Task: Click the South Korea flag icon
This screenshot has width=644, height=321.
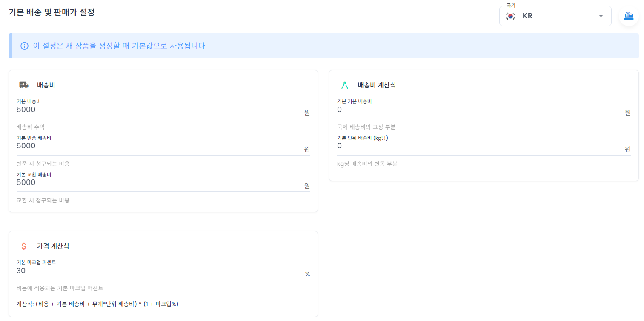Action: [510, 16]
